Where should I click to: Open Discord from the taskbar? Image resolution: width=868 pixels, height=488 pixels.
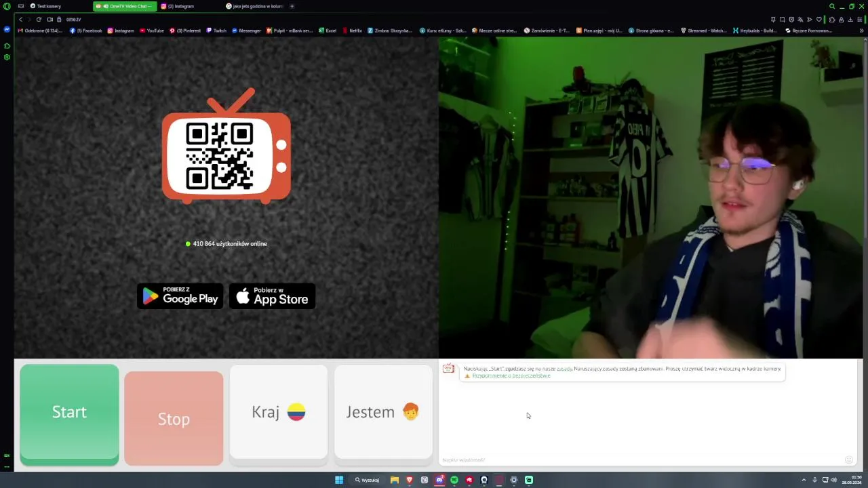click(439, 480)
